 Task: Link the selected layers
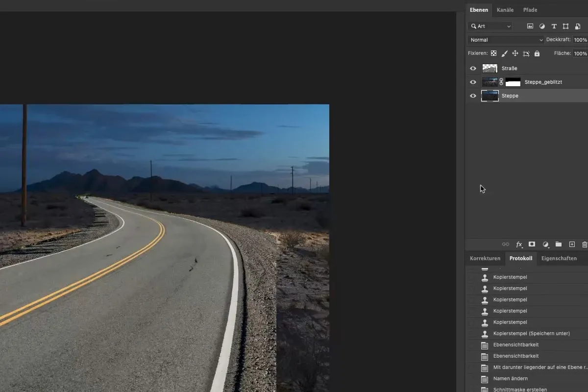[506, 245]
